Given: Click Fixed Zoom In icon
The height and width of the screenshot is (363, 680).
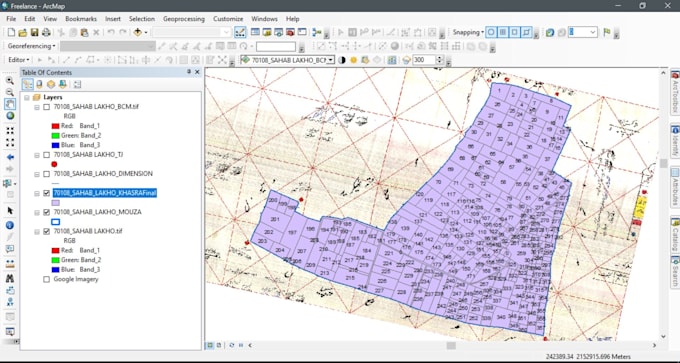Looking at the screenshot, I should click(x=10, y=131).
